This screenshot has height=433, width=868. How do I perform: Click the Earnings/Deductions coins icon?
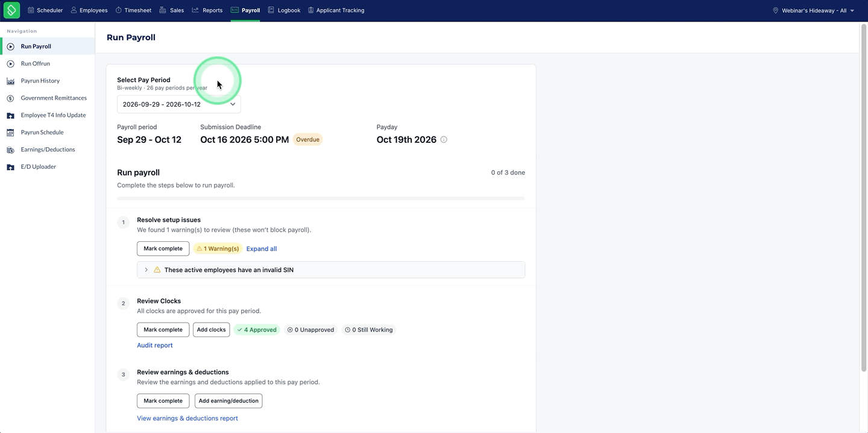click(10, 150)
